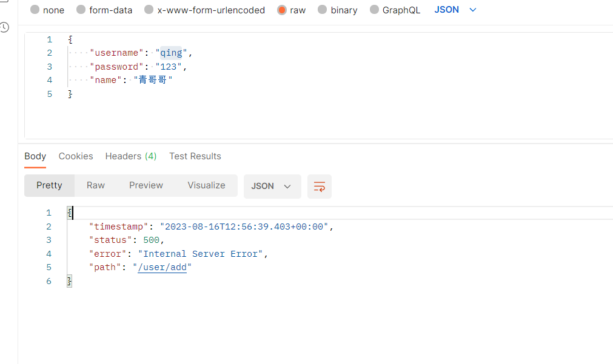Click line number 4 in response viewer
The image size is (613, 364).
(x=49, y=254)
